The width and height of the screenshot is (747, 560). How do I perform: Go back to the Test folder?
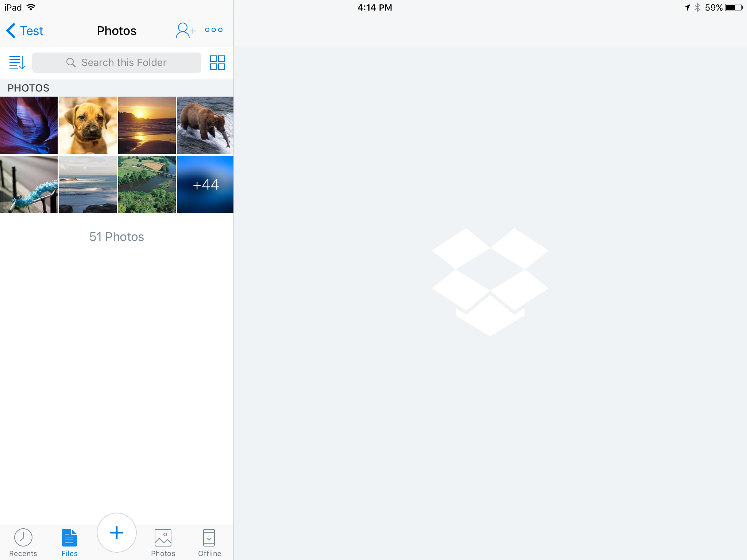[x=25, y=31]
